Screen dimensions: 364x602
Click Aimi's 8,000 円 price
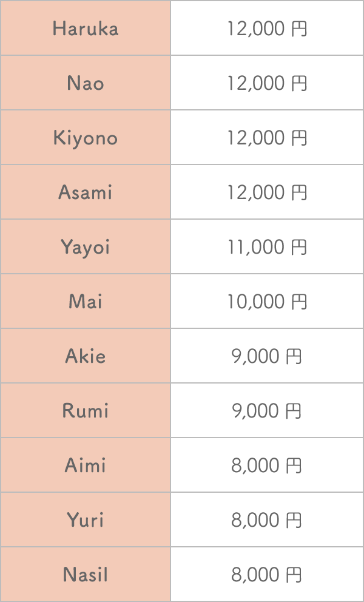click(267, 466)
